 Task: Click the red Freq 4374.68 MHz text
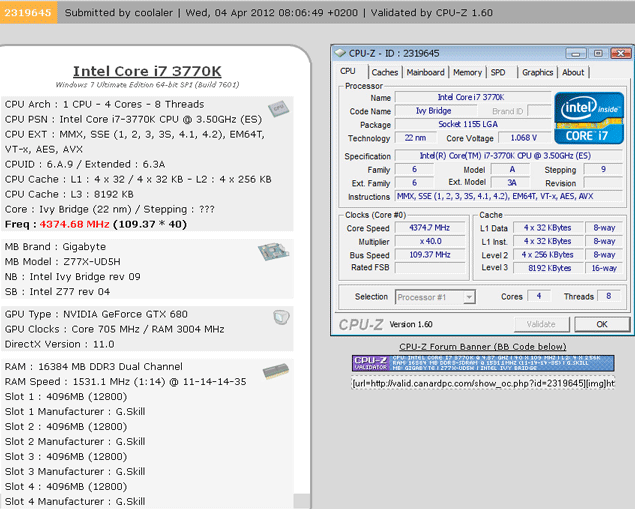[x=75, y=224]
